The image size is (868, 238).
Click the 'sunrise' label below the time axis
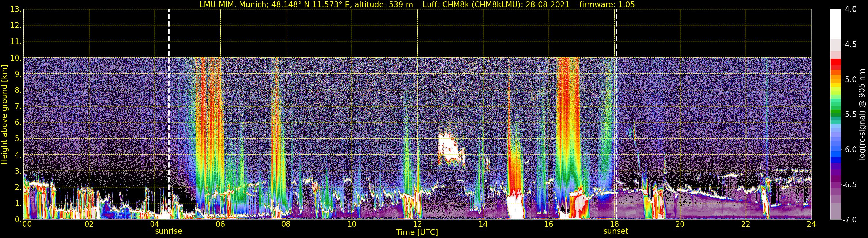pyautogui.click(x=168, y=231)
